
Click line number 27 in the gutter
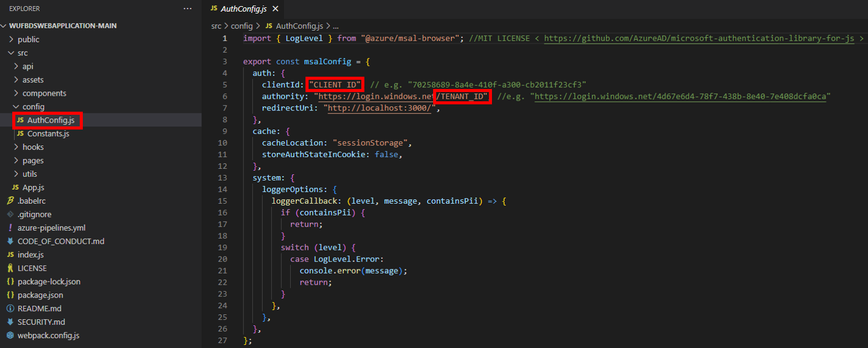tap(222, 341)
